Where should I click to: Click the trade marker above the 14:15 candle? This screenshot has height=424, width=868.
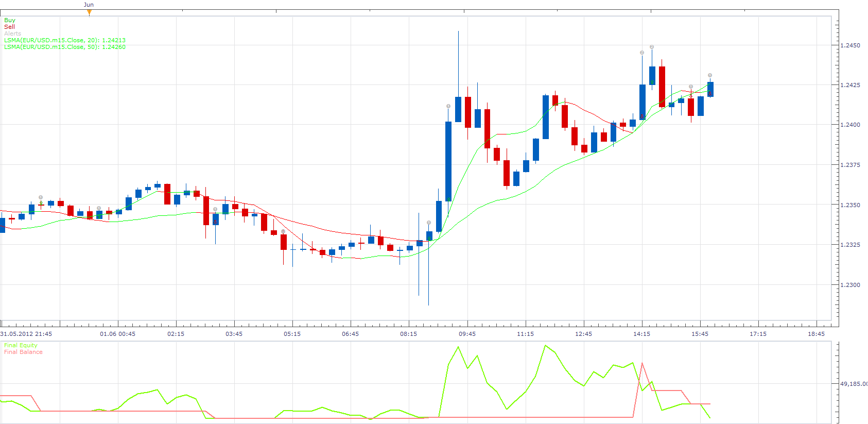(x=642, y=53)
